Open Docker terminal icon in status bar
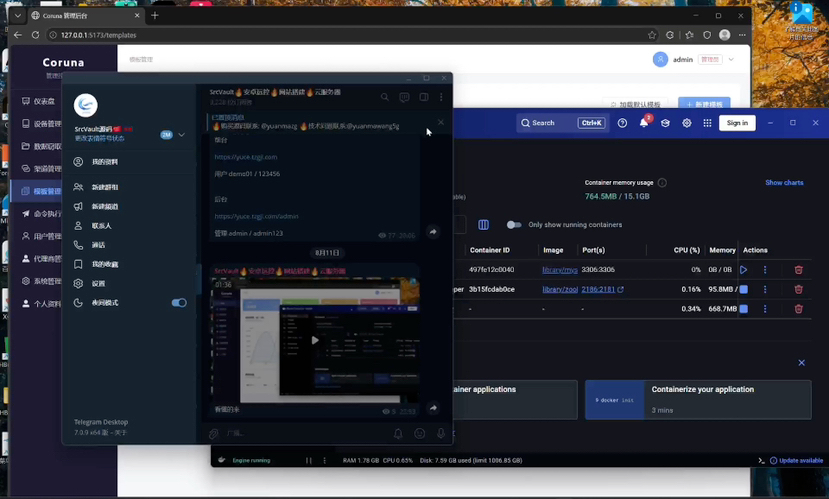The image size is (829, 499). [x=761, y=460]
